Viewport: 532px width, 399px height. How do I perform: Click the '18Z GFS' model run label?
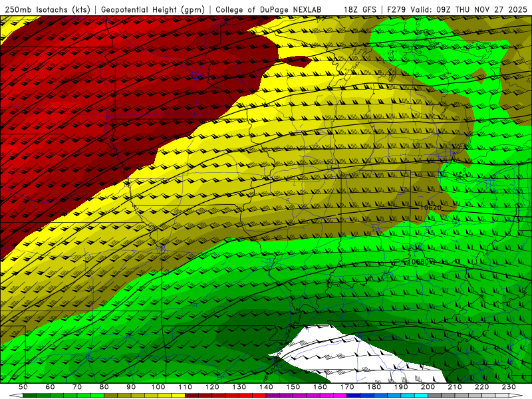click(x=360, y=9)
